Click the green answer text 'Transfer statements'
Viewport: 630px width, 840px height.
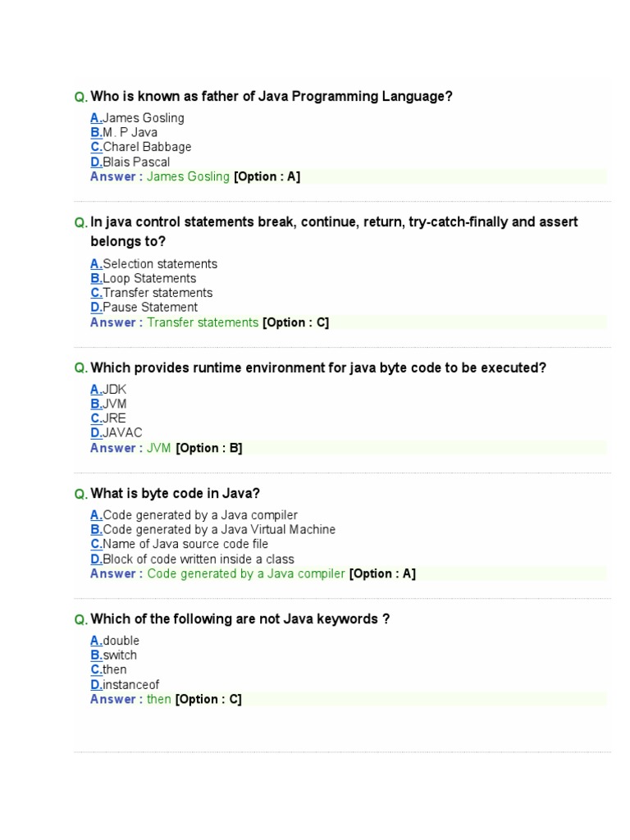point(203,322)
